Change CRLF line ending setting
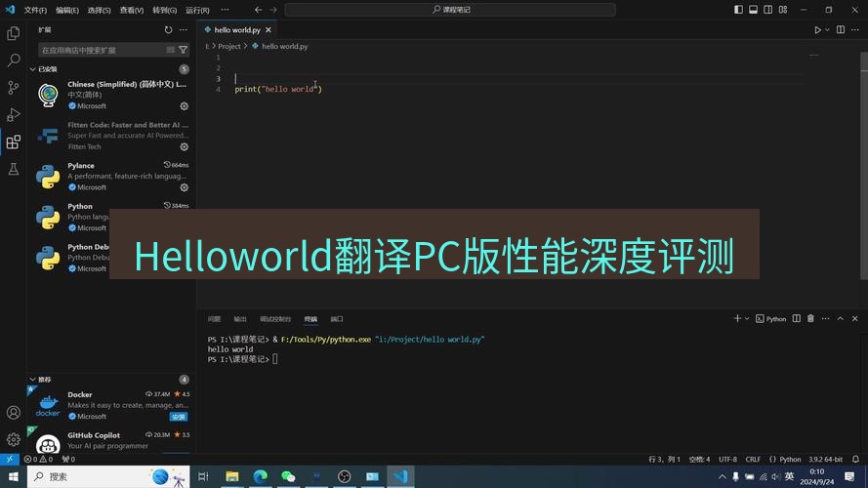The height and width of the screenshot is (488, 868). click(753, 460)
